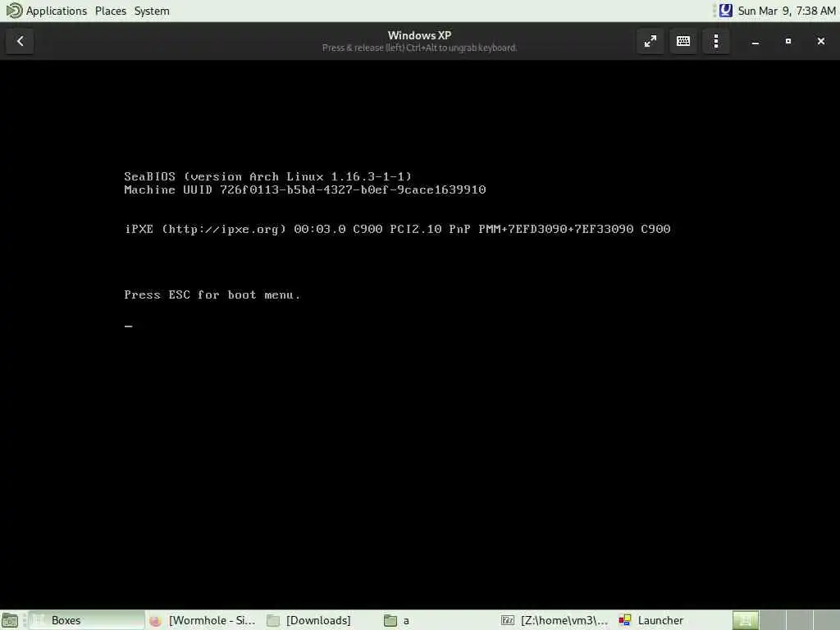Viewport: 840px width, 630px height.
Task: Open the clock showing Sun Mar 9, 7:38 AM
Action: click(x=787, y=11)
